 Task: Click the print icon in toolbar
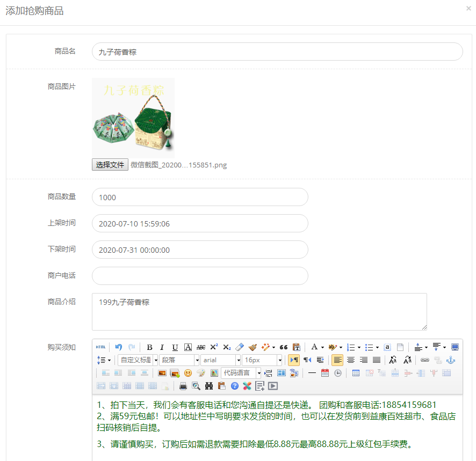click(183, 386)
